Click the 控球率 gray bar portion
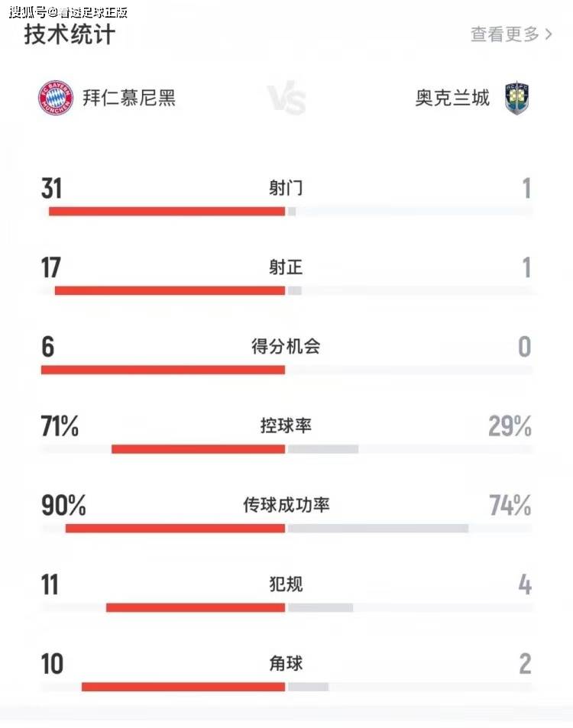 (323, 449)
